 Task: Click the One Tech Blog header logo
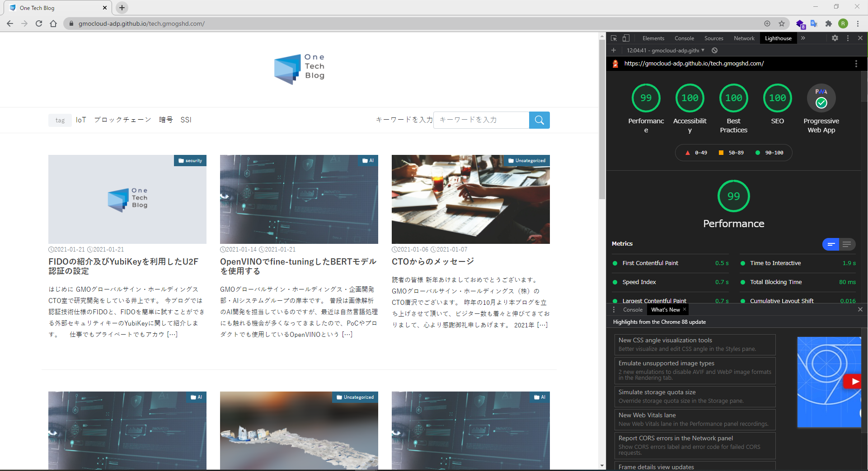click(x=299, y=69)
